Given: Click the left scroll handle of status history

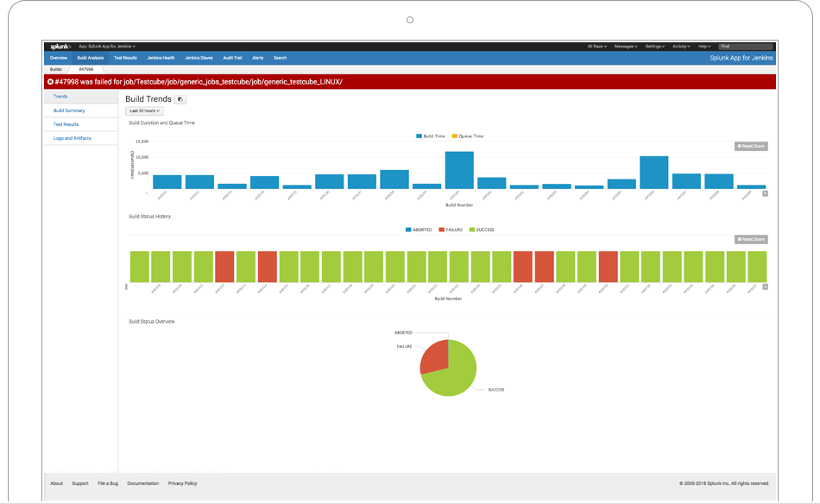Looking at the screenshot, I should [126, 287].
